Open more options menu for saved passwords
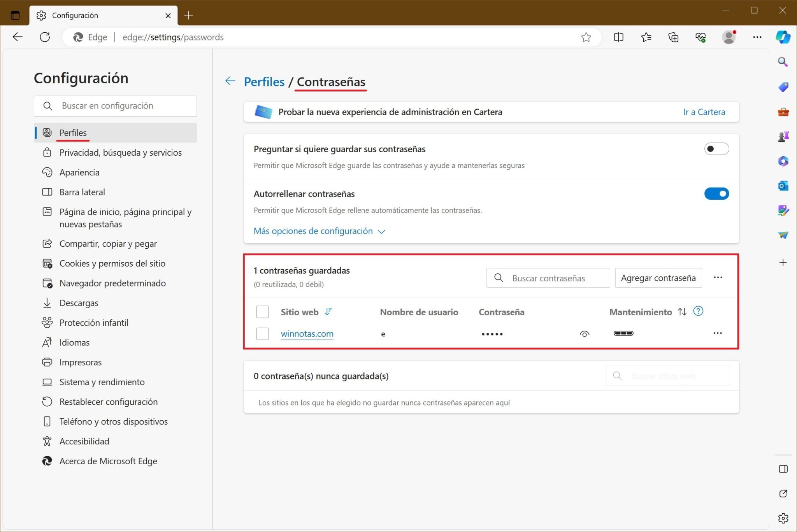Viewport: 797px width, 532px height. coord(718,277)
